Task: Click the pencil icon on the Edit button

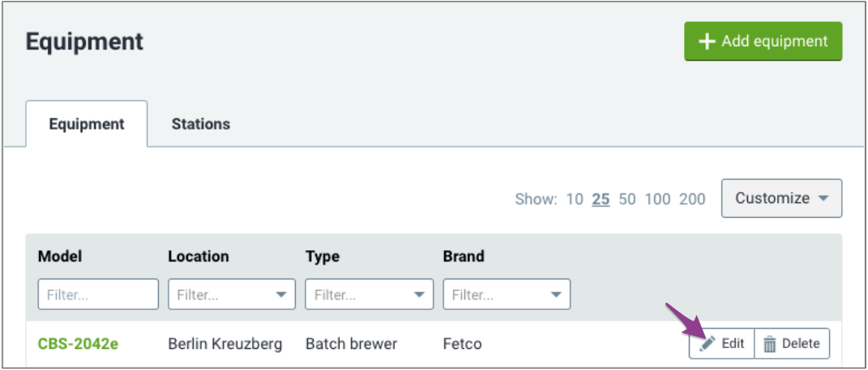Action: (x=707, y=343)
